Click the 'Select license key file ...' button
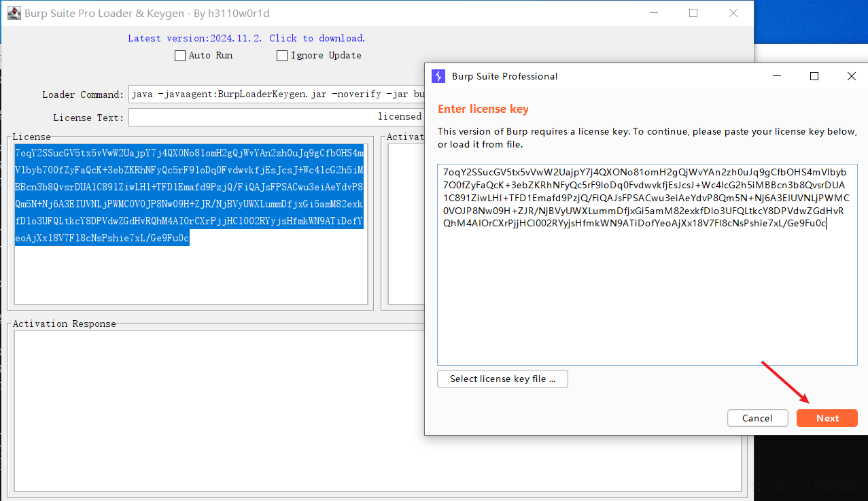Image resolution: width=868 pixels, height=501 pixels. click(x=502, y=379)
